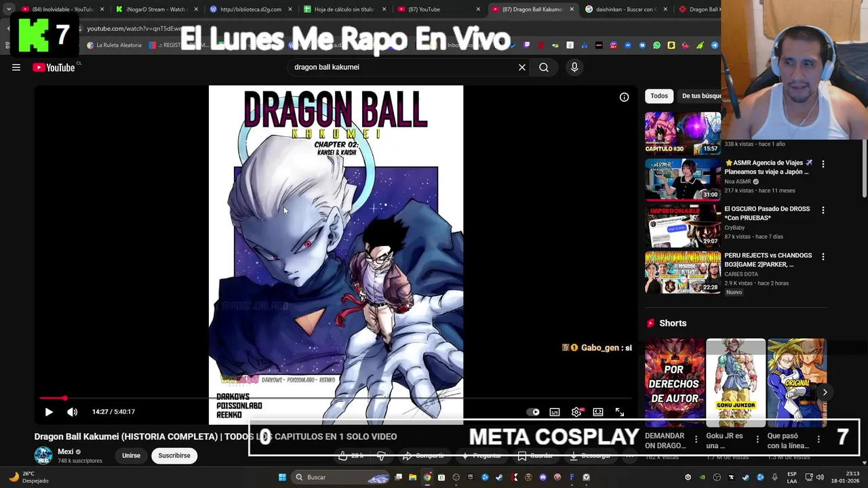
Task: Seek using the red video progress bar
Action: tap(336, 398)
